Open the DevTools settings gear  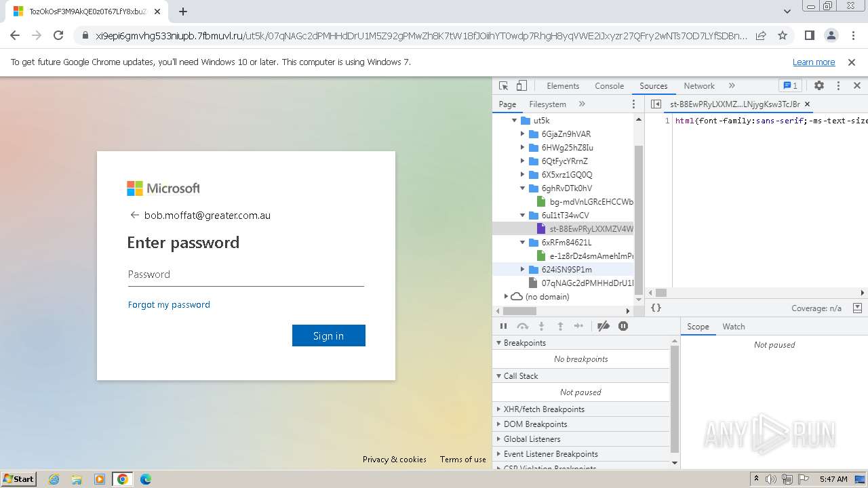[819, 86]
